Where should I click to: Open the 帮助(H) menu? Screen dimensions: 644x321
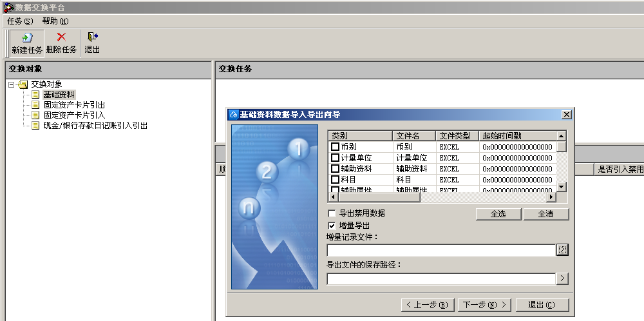click(55, 21)
